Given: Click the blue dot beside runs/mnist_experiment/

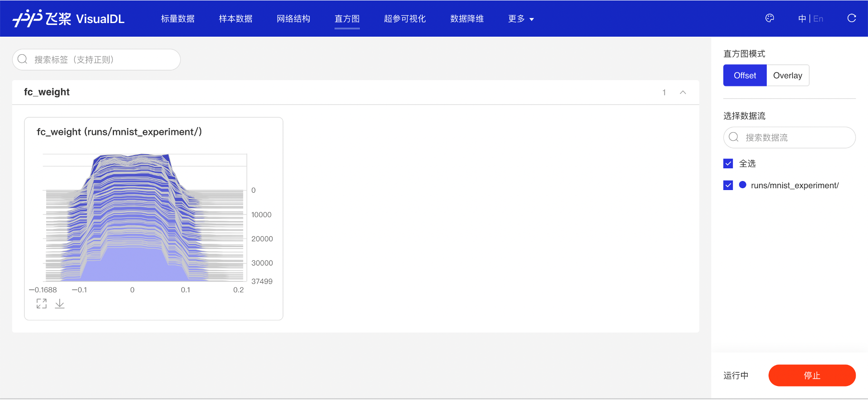Looking at the screenshot, I should [742, 185].
